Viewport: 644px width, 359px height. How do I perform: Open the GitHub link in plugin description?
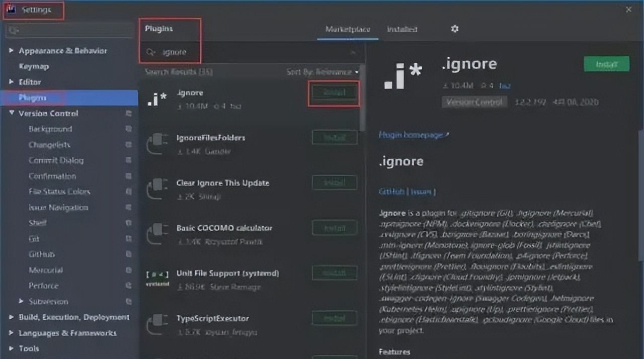coord(392,192)
